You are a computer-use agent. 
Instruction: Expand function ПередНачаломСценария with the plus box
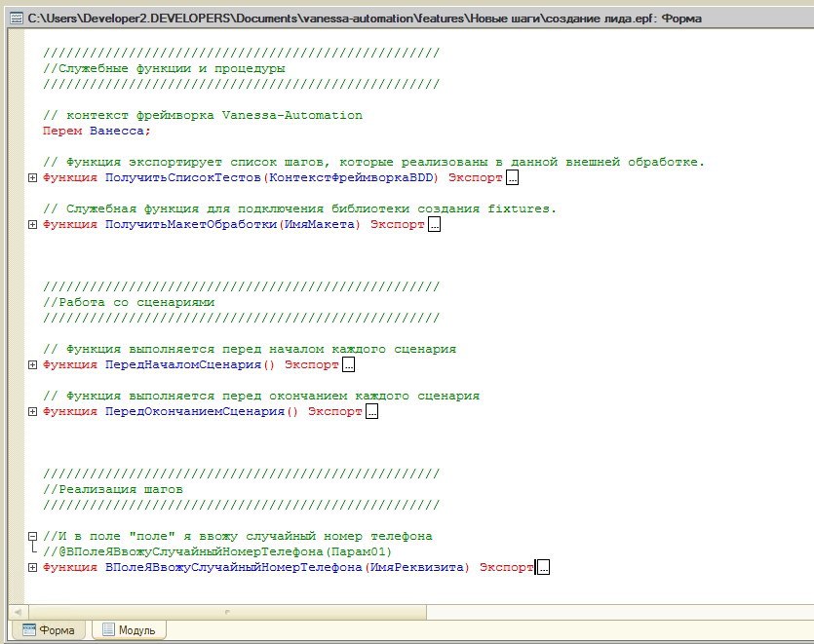point(33,364)
